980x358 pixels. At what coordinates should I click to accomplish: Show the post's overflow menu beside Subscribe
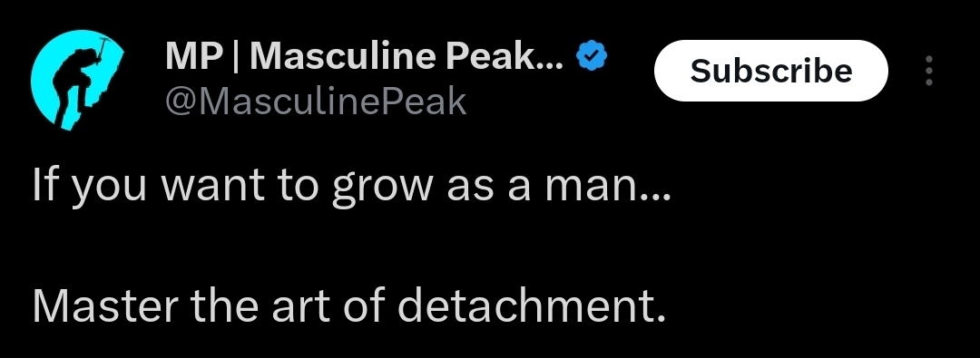[929, 71]
